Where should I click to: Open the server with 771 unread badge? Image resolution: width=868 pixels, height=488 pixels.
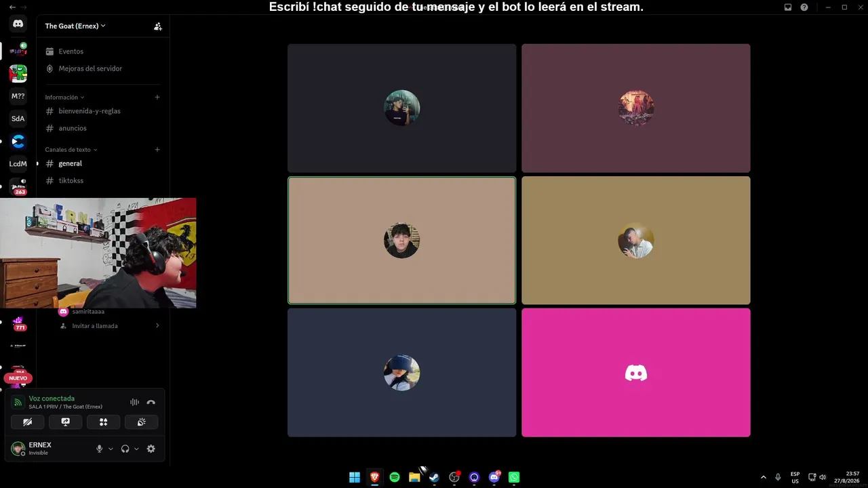[18, 323]
